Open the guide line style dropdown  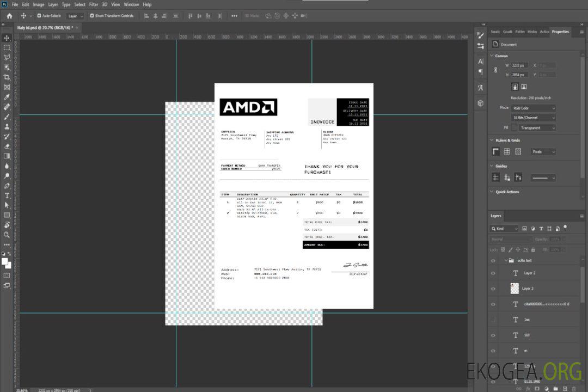click(x=543, y=178)
